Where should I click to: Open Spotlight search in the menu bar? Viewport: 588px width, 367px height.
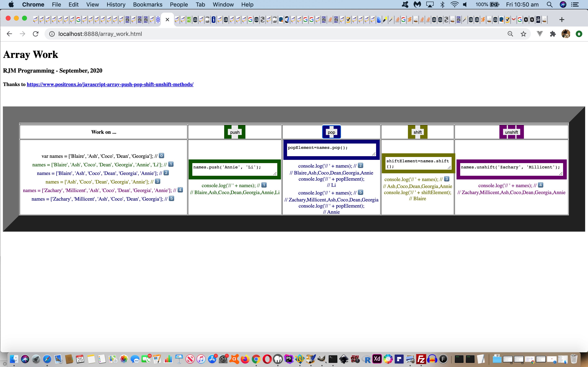pos(550,5)
